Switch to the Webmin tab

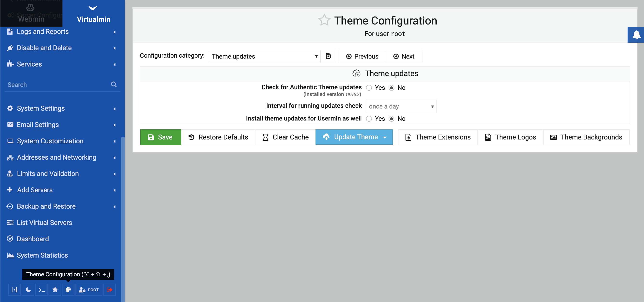click(x=31, y=13)
